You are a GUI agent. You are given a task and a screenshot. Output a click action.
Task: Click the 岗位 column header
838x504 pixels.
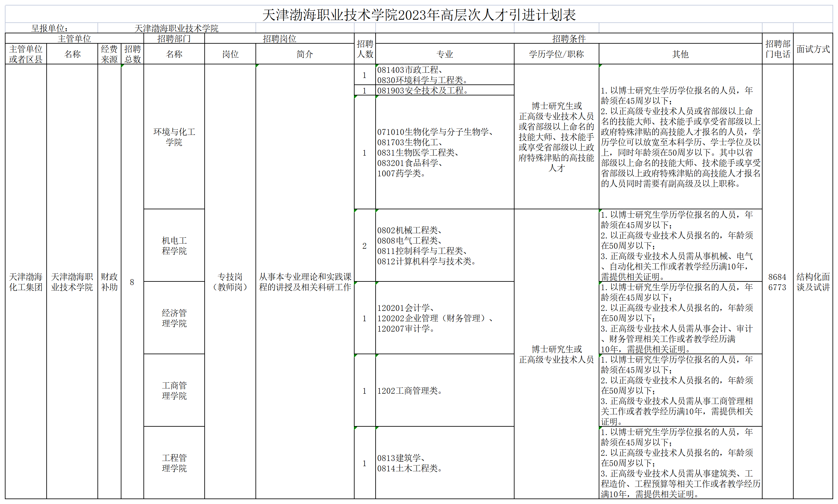click(x=230, y=54)
